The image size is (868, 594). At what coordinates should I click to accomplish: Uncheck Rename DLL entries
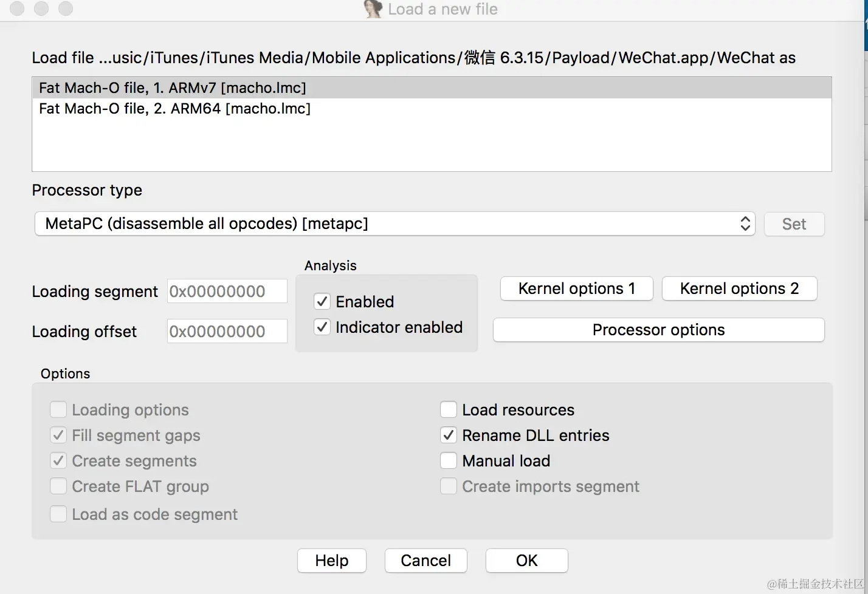[x=449, y=435]
